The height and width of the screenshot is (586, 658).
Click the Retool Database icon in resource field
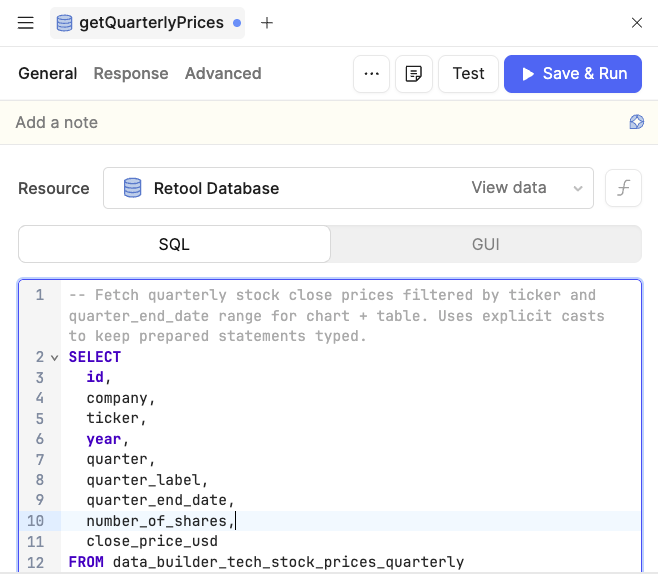click(133, 188)
